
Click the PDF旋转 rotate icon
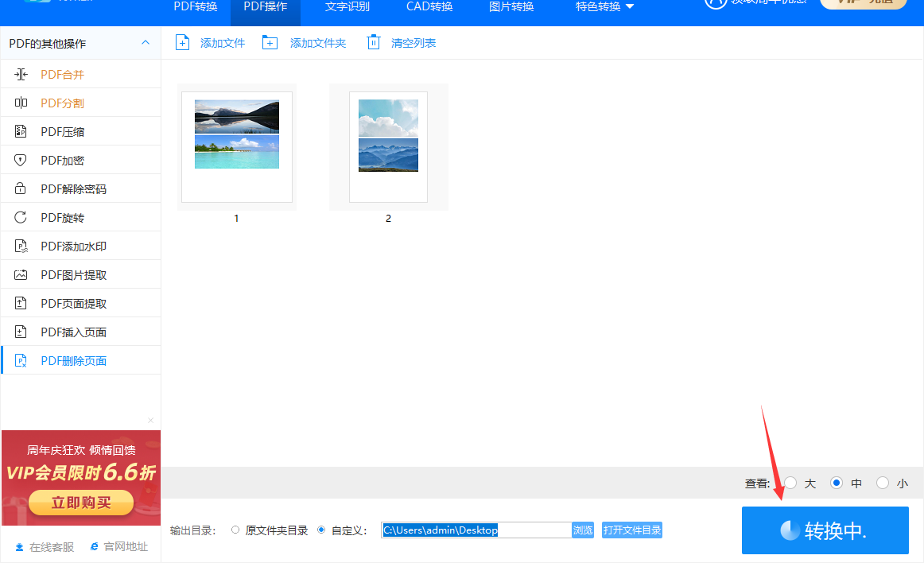[x=21, y=218]
